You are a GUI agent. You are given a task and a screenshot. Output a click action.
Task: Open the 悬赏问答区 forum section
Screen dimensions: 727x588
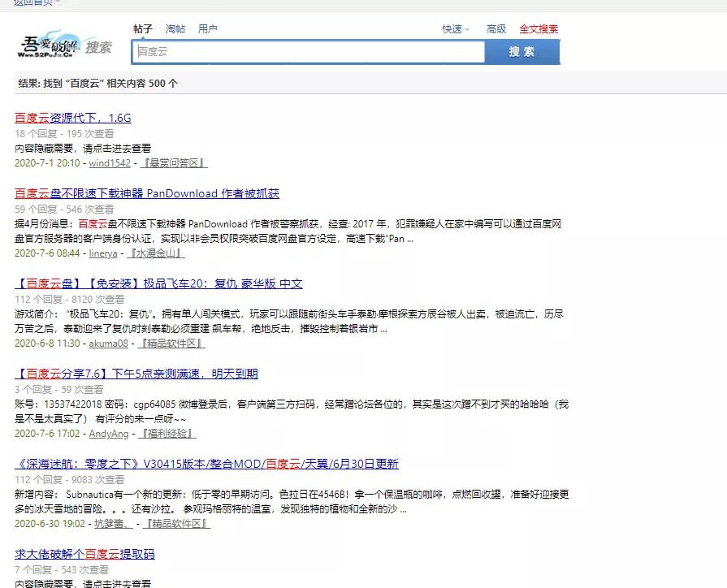pyautogui.click(x=172, y=162)
